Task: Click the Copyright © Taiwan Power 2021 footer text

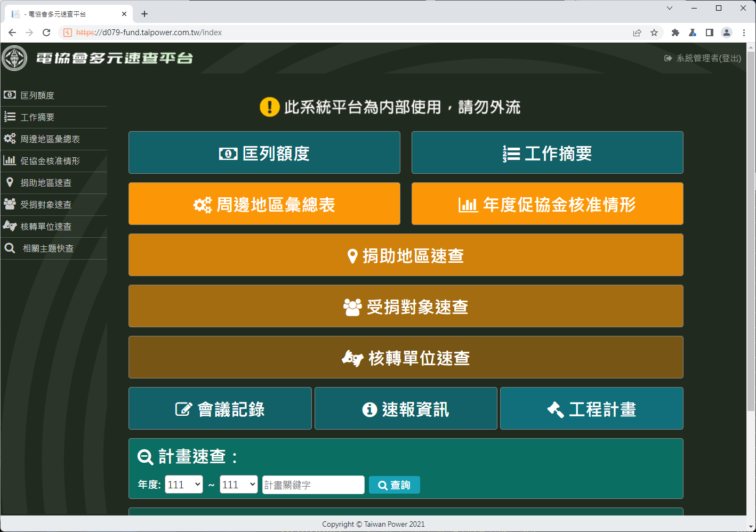Action: coord(373,524)
